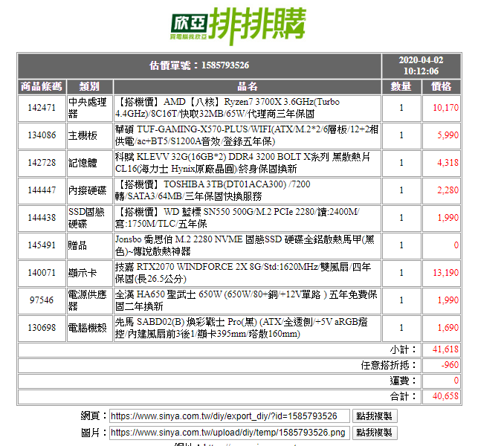The image size is (504, 446).
Task: Click barcode 144447 cell
Action: [42, 190]
